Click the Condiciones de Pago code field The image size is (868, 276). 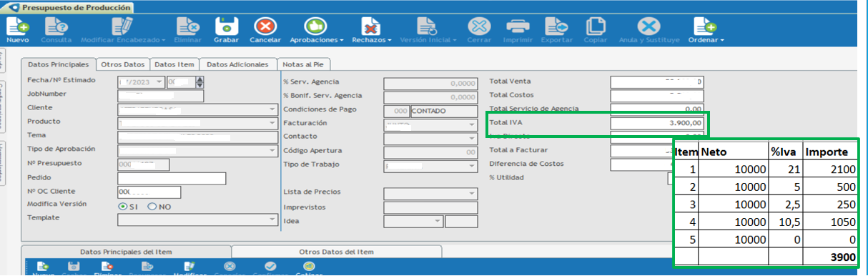(396, 111)
